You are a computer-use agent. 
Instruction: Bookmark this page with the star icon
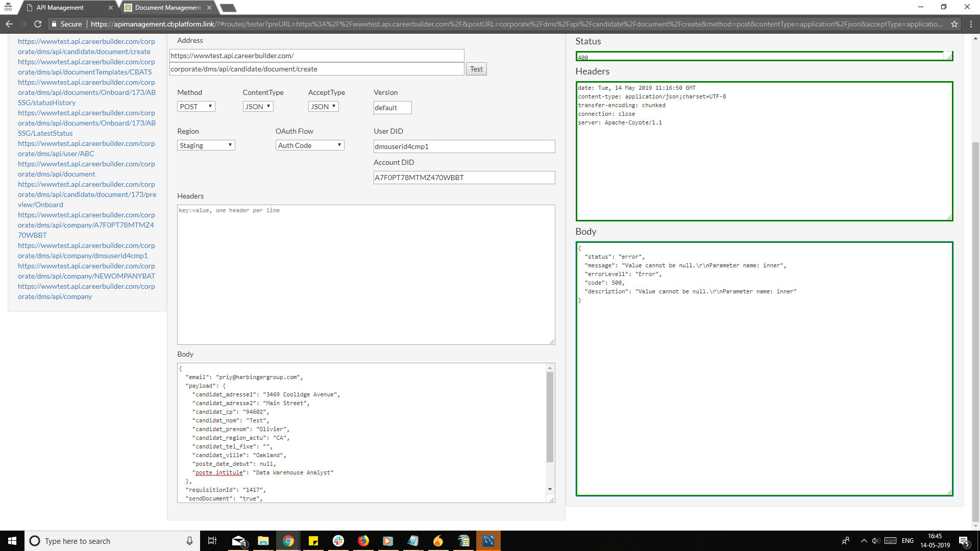(x=954, y=24)
